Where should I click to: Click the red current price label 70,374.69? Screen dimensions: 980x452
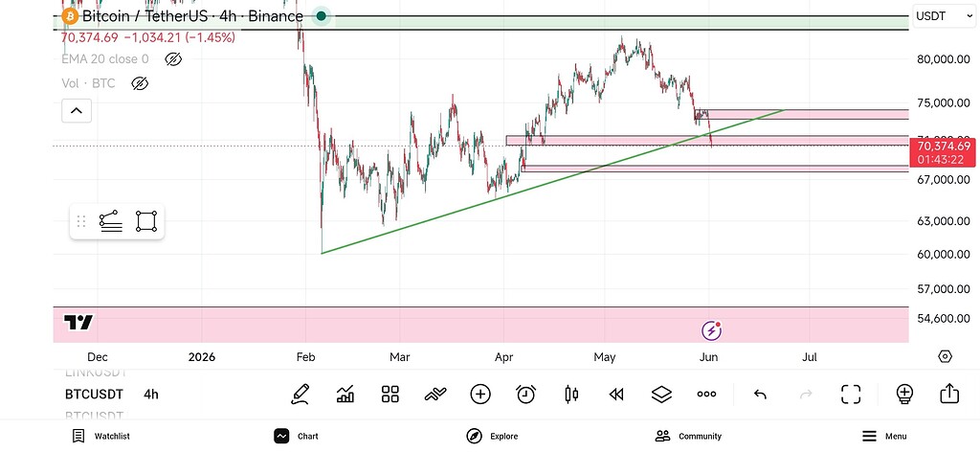pos(944,152)
